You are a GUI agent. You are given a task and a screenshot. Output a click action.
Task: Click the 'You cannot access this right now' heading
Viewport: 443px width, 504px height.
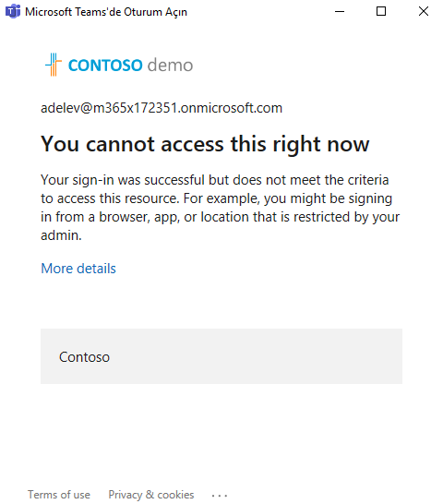[205, 144]
